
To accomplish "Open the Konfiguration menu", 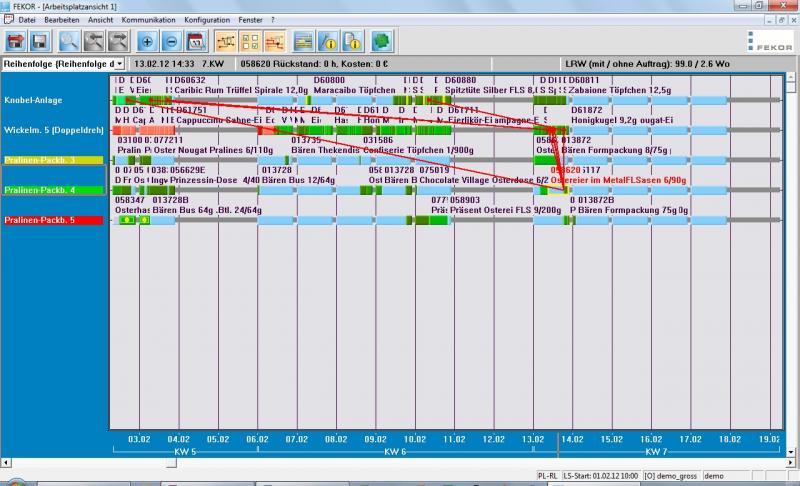I will tap(207, 20).
